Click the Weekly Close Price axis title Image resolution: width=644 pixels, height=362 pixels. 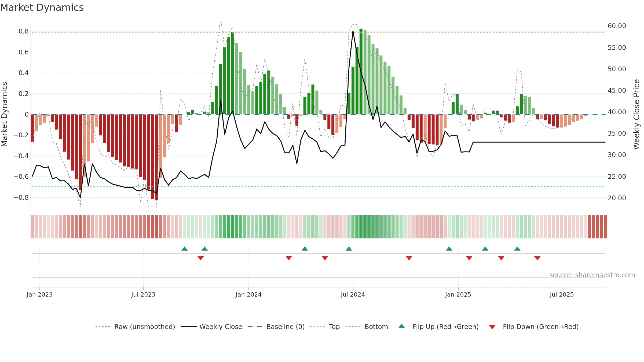pos(636,114)
